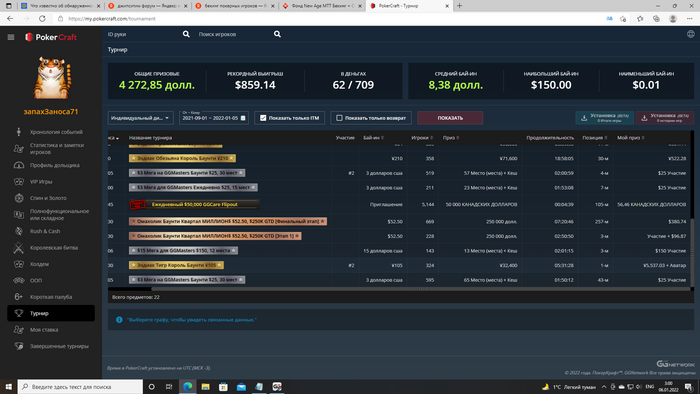Screen dimensions: 700x394
Task: Click the Завершенные турниры icon
Action: 18,346
